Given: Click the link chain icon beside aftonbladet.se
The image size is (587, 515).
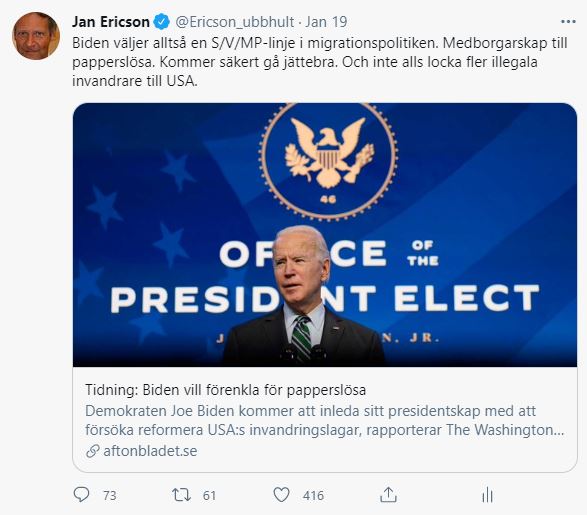Looking at the screenshot, I should (92, 451).
